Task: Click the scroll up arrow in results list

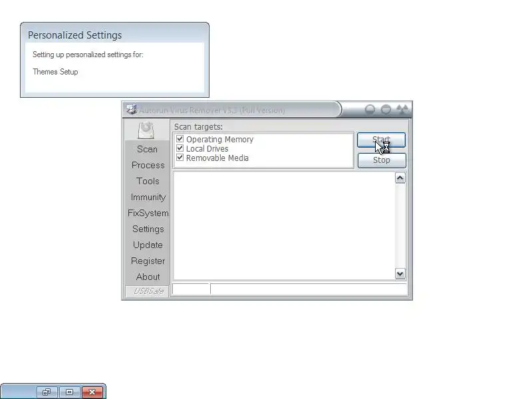Action: [400, 178]
